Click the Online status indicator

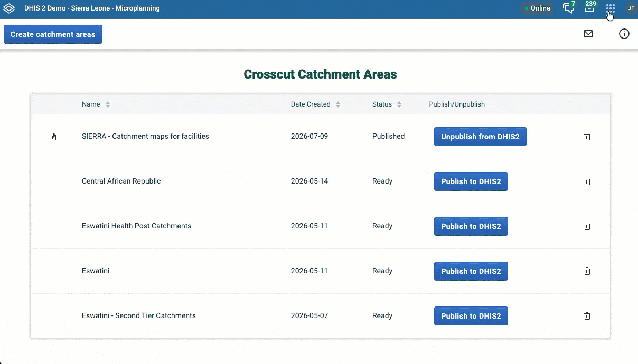click(x=538, y=8)
